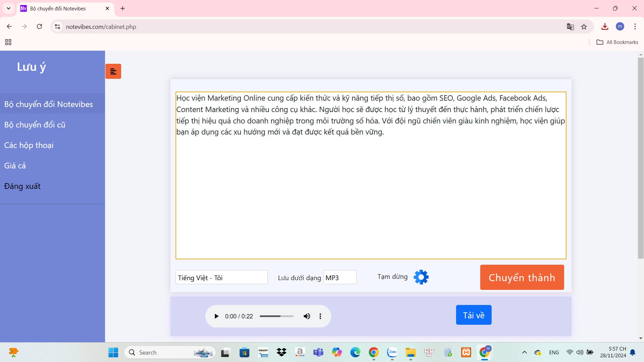Mute audio via speaker icon
644x362 pixels.
click(x=307, y=316)
